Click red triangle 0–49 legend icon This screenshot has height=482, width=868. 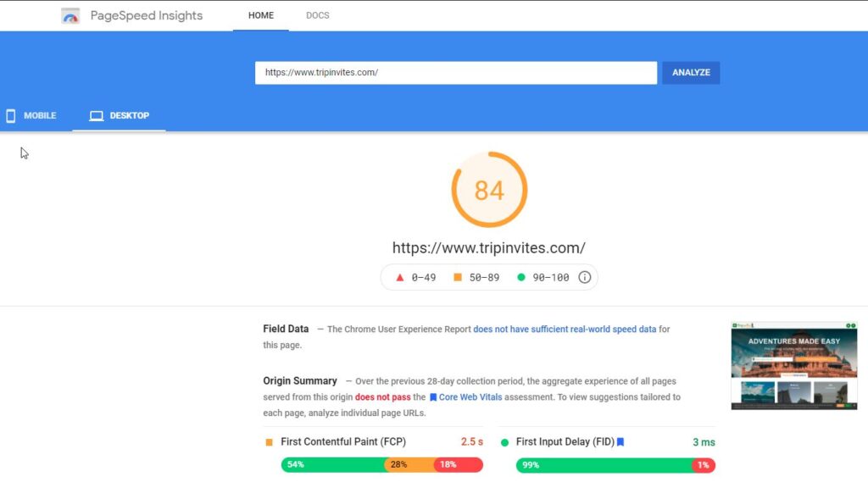coord(400,277)
